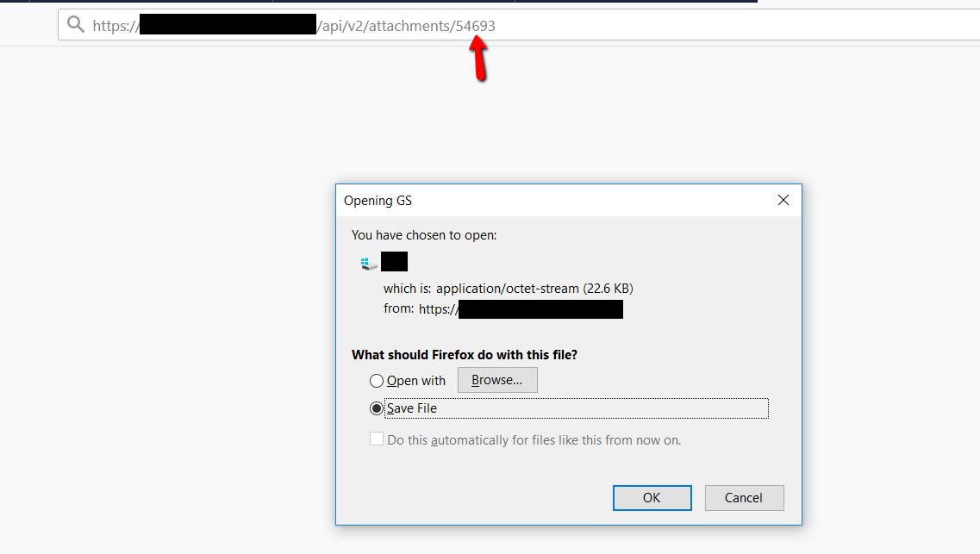Click the magnifier search icon in address bar
This screenshot has height=554, width=980.
click(76, 25)
